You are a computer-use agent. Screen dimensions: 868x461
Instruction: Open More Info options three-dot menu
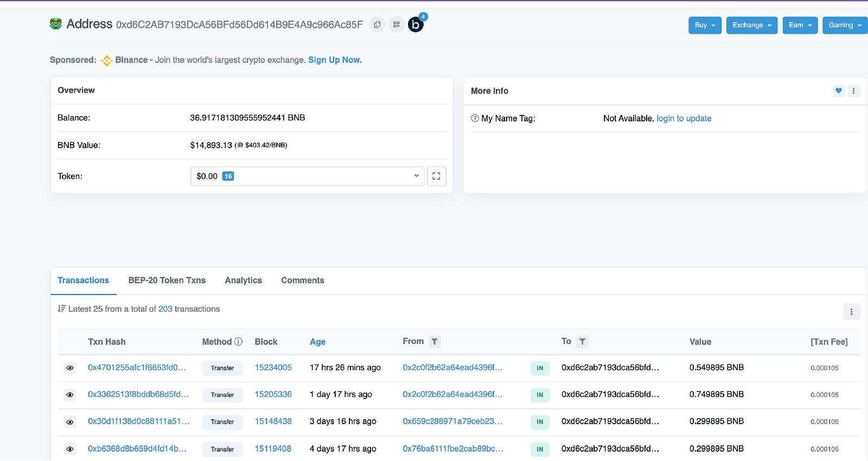pos(853,91)
